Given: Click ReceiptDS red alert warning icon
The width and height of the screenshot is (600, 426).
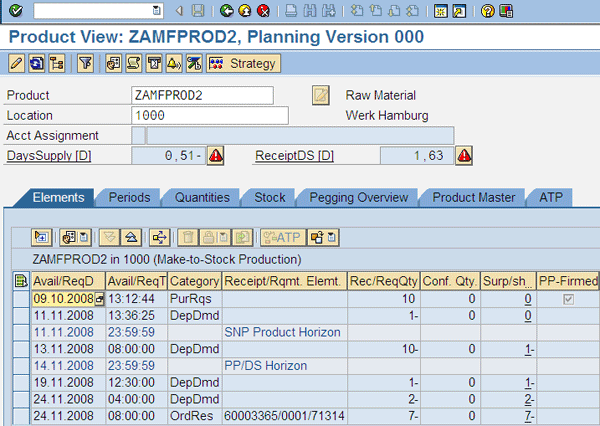Looking at the screenshot, I should click(x=464, y=155).
